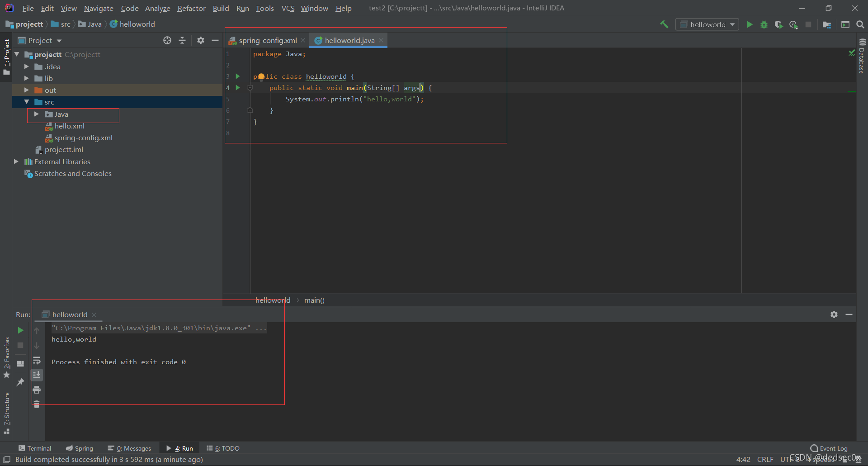The image size is (868, 466).
Task: Click run gutter arrow beside class helloworld
Action: tap(238, 76)
